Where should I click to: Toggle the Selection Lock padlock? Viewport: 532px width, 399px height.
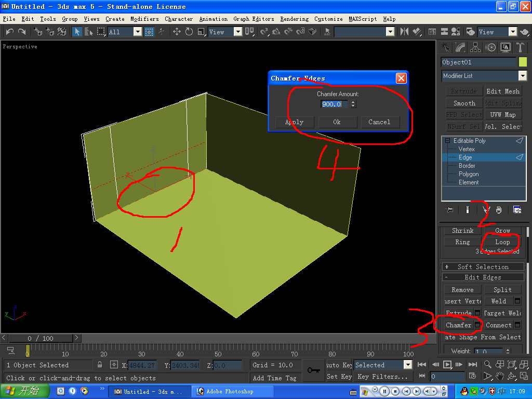pos(100,365)
